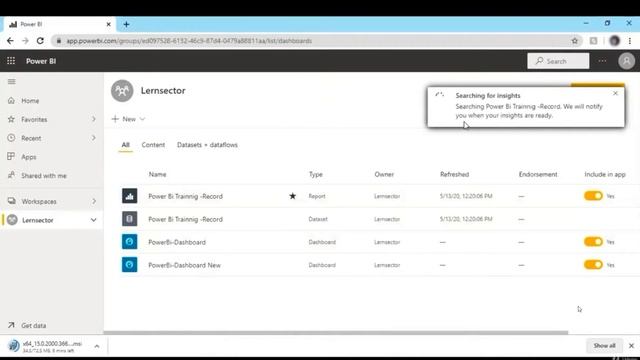Image resolution: width=640 pixels, height=360 pixels.
Task: Click the horizontal scrollbar of the list
Action: (x=336, y=332)
